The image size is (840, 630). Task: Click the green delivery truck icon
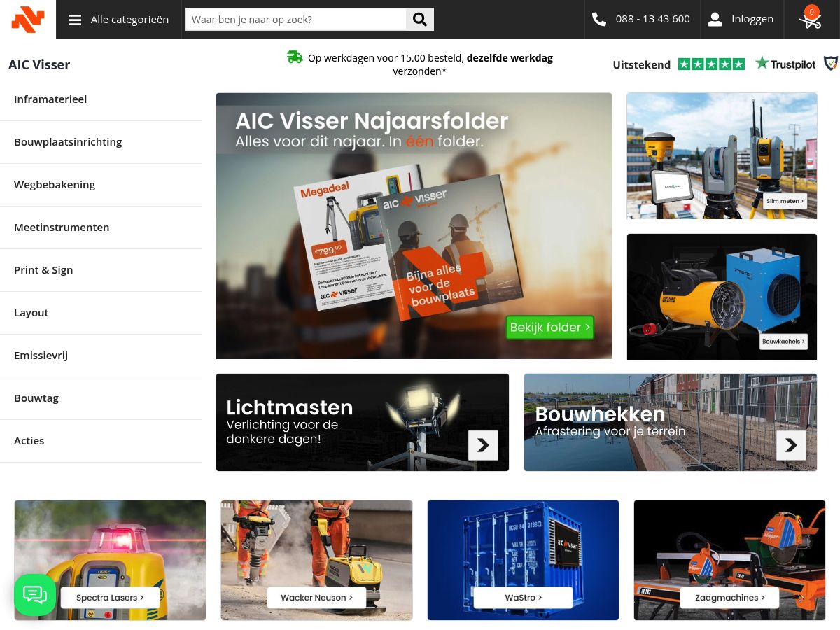pyautogui.click(x=295, y=57)
